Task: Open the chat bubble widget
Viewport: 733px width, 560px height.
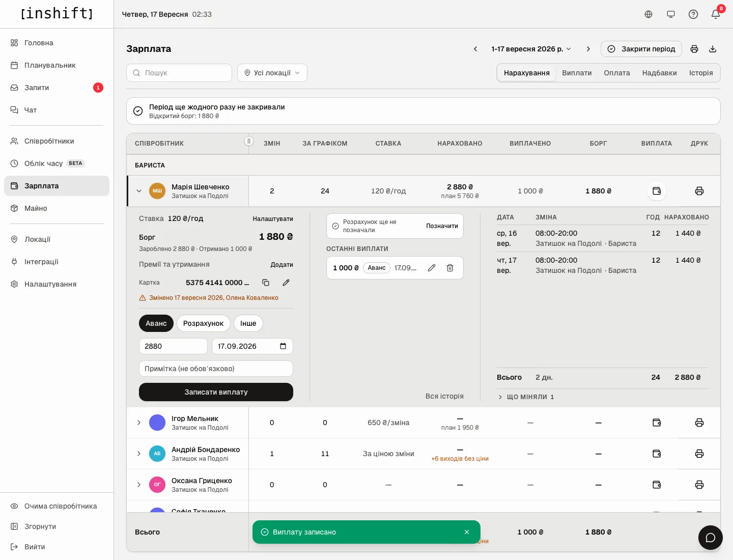Action: point(711,538)
